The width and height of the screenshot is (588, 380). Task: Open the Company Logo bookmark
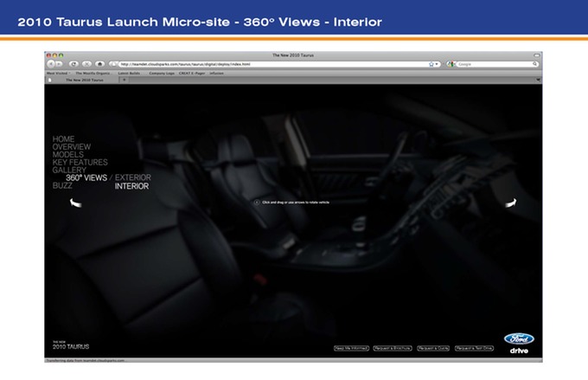[162, 74]
